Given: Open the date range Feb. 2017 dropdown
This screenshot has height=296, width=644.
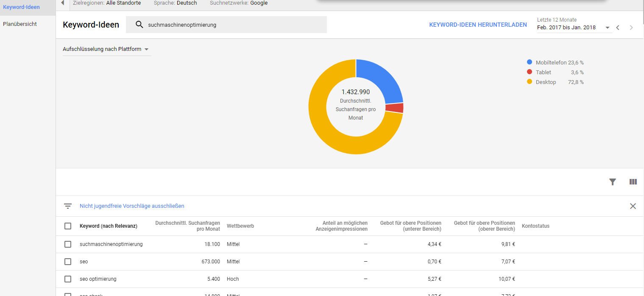Looking at the screenshot, I should pyautogui.click(x=573, y=28).
